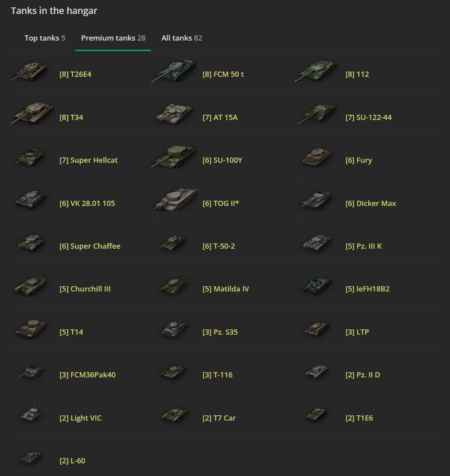Click the T26E4 tank icon
Viewport: 450px width, 476px height.
[x=30, y=72]
